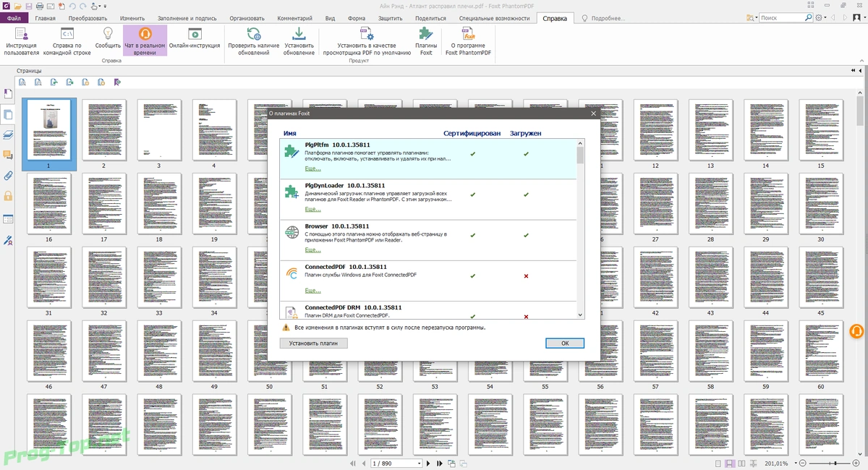
Task: Select continuous facing view mode icon
Action: pos(754,463)
